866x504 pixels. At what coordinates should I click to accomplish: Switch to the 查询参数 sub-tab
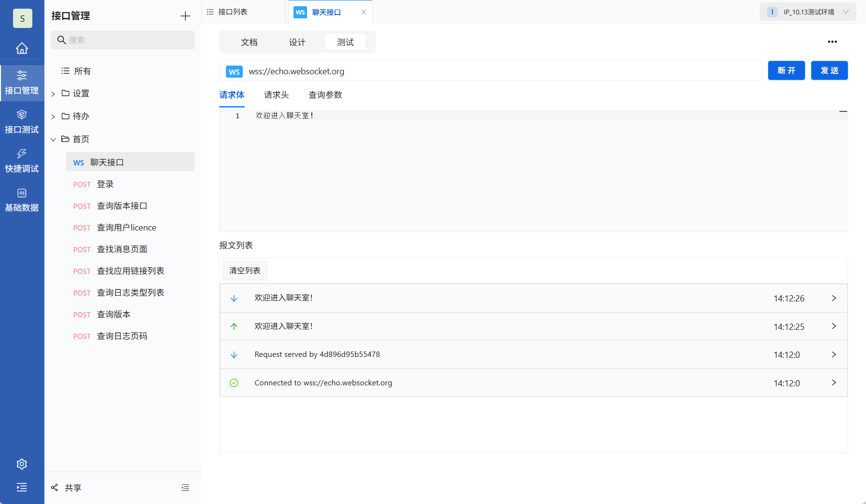pyautogui.click(x=325, y=95)
